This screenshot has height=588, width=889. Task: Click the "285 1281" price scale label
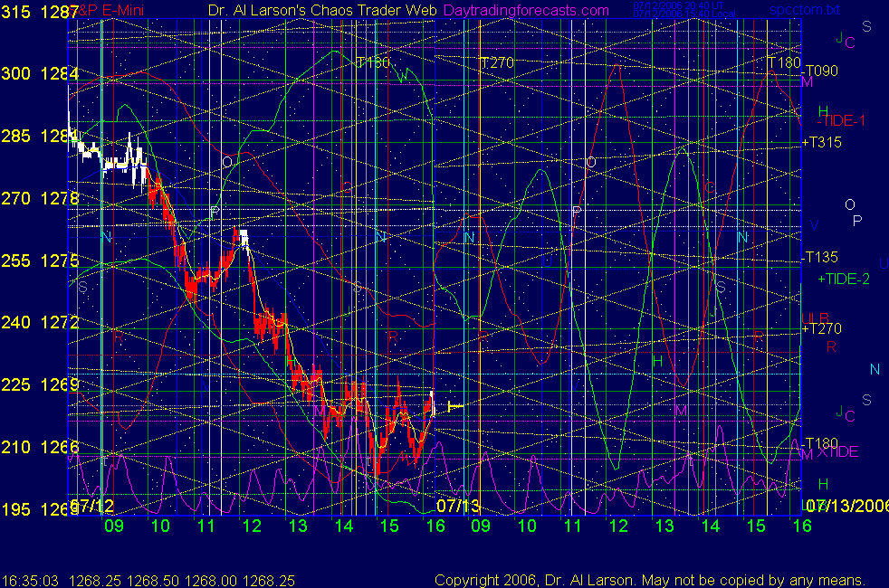39,136
